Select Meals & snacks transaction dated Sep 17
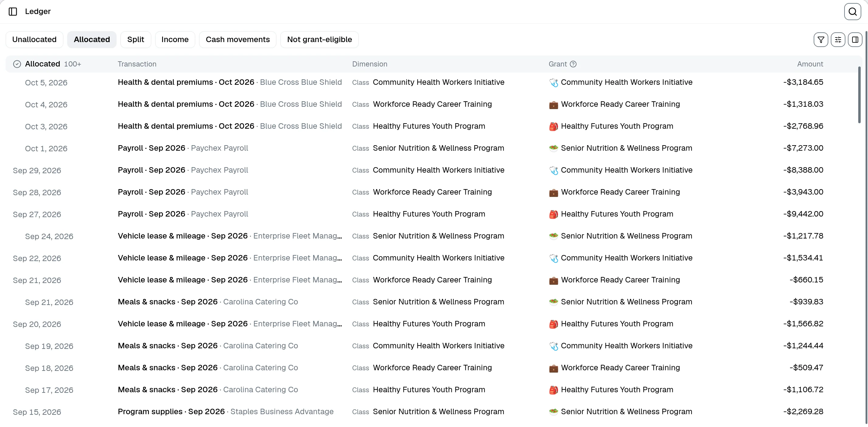 tap(208, 389)
